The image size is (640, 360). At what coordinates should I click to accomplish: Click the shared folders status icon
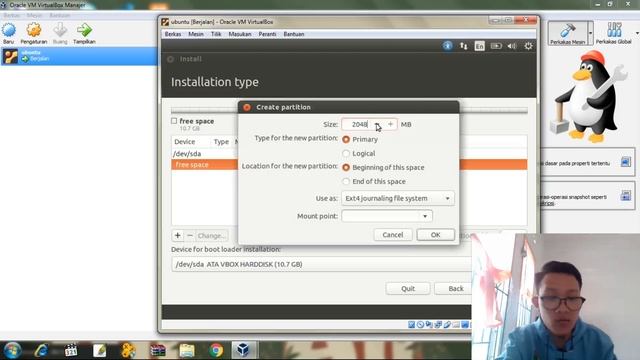456,325
